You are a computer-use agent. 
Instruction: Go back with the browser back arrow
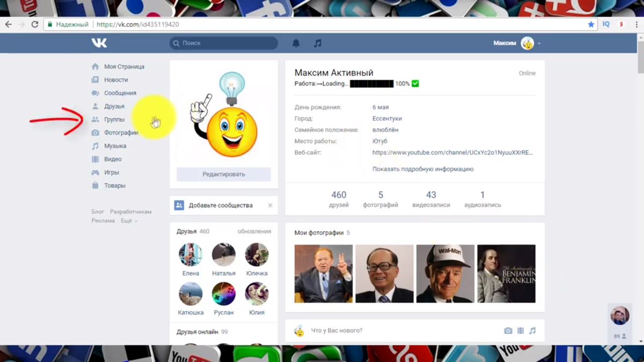(x=8, y=24)
